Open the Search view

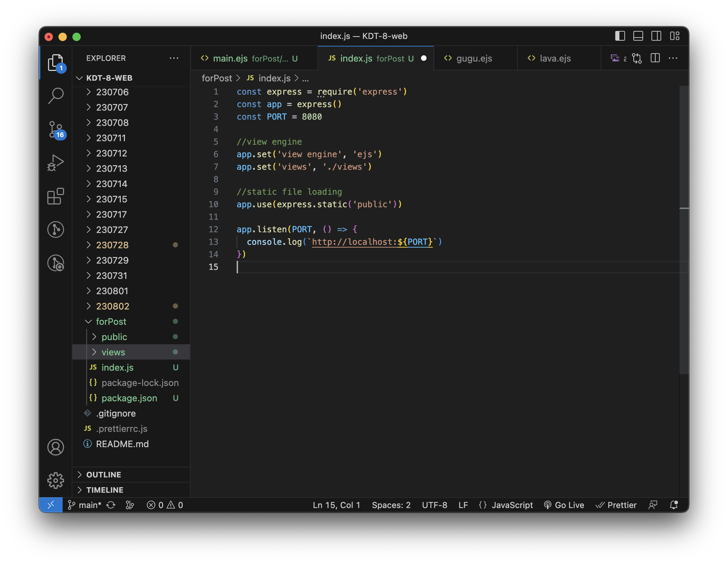56,96
